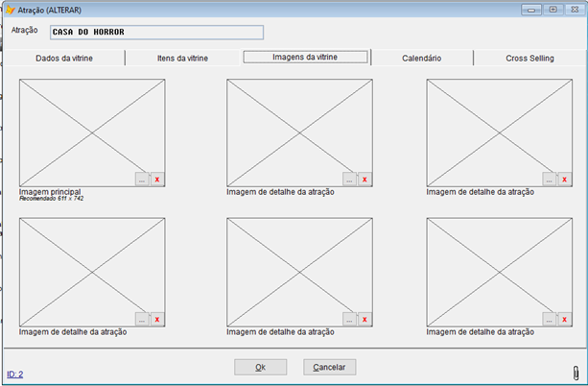Clear the bottom right detail image
588x386 pixels.
click(x=565, y=319)
